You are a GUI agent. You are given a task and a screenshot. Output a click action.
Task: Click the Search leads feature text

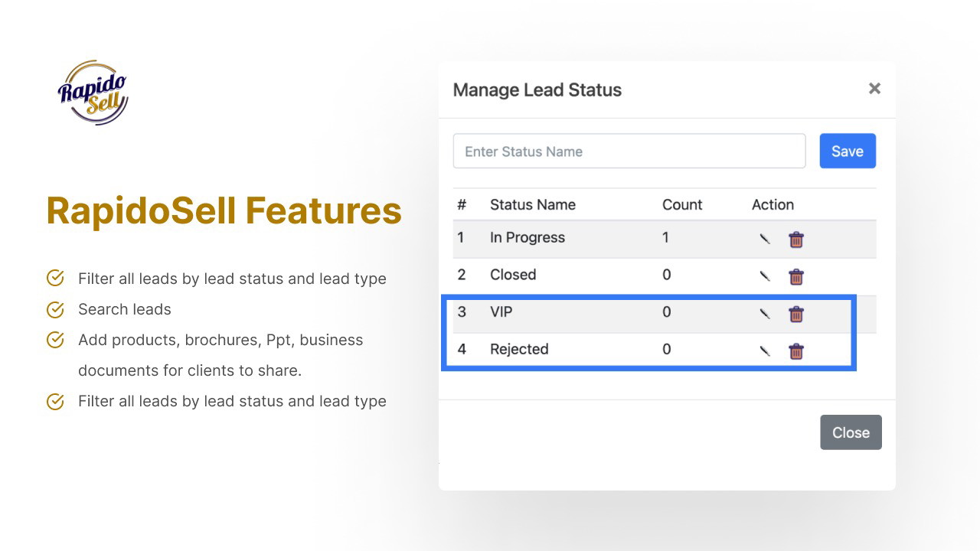pos(125,309)
